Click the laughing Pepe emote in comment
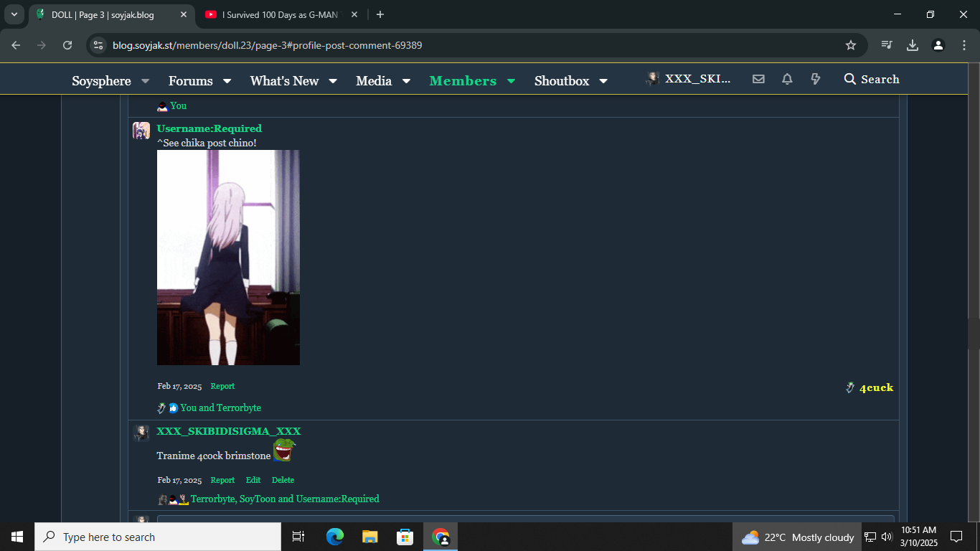 [x=284, y=451]
